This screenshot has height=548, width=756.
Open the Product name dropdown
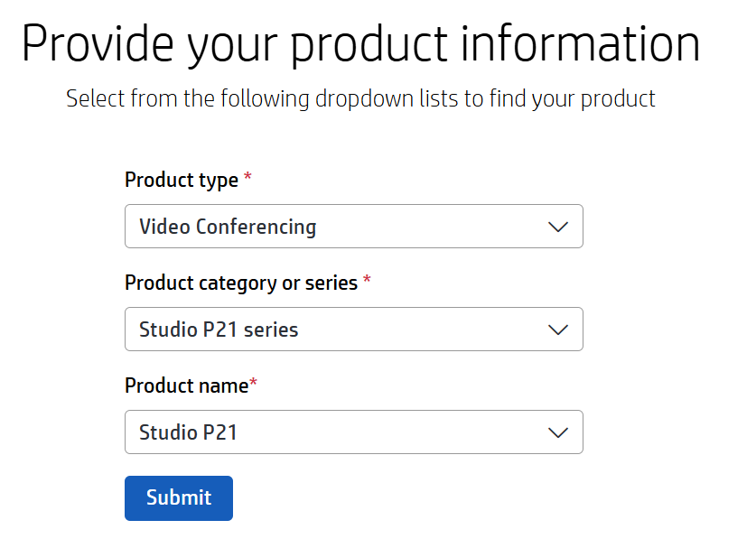point(353,432)
